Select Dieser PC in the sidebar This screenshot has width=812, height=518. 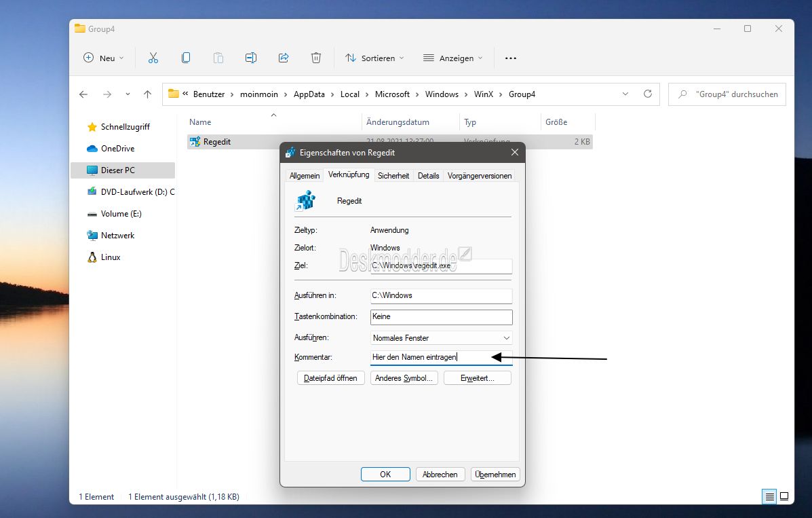pos(123,170)
